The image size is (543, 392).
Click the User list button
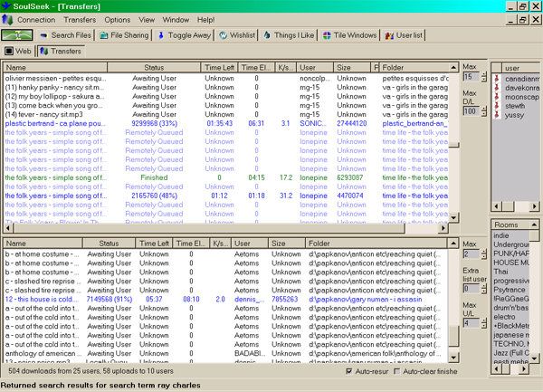coord(405,35)
